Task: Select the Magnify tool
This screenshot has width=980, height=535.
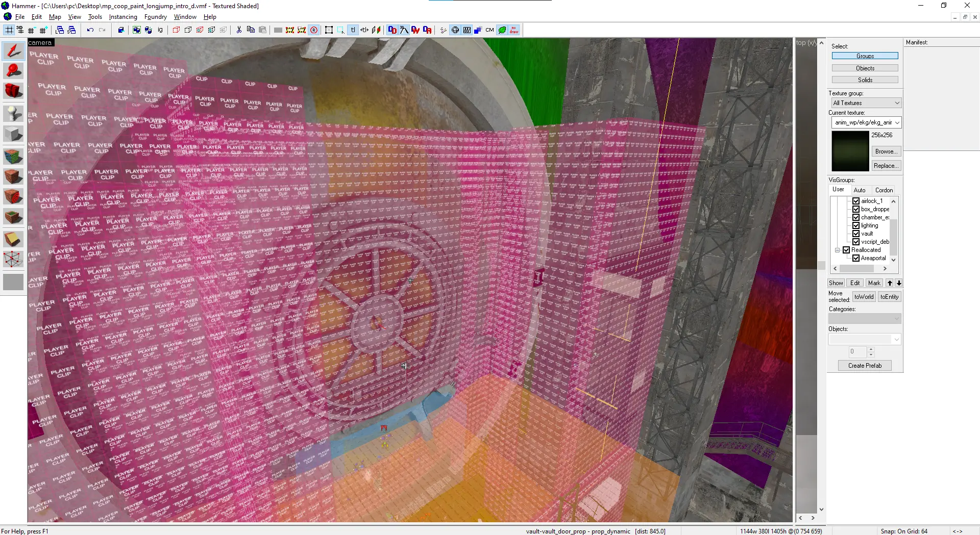Action: point(13,71)
